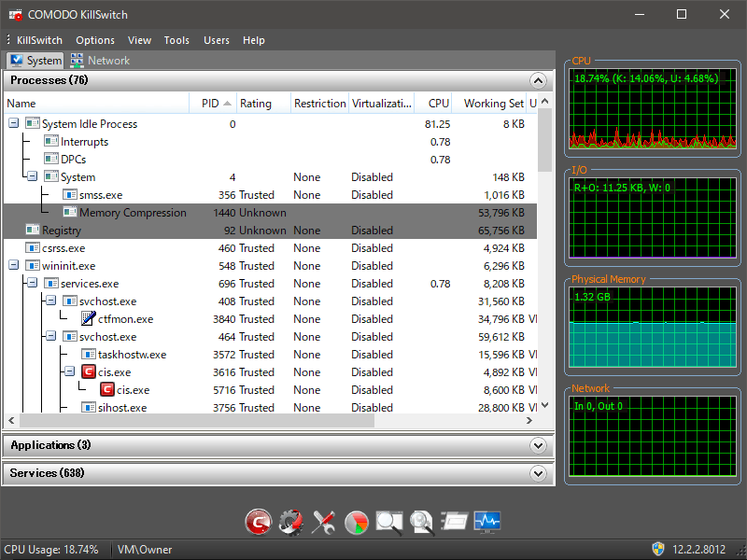Viewport: 747px width, 560px height.
Task: Click the gear with red arrow icon
Action: (x=291, y=522)
